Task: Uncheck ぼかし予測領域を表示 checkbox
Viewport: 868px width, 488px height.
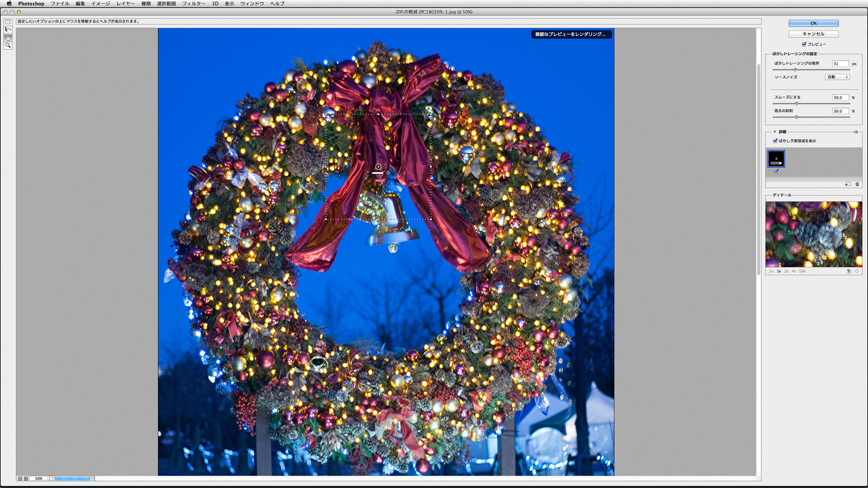Action: 775,141
